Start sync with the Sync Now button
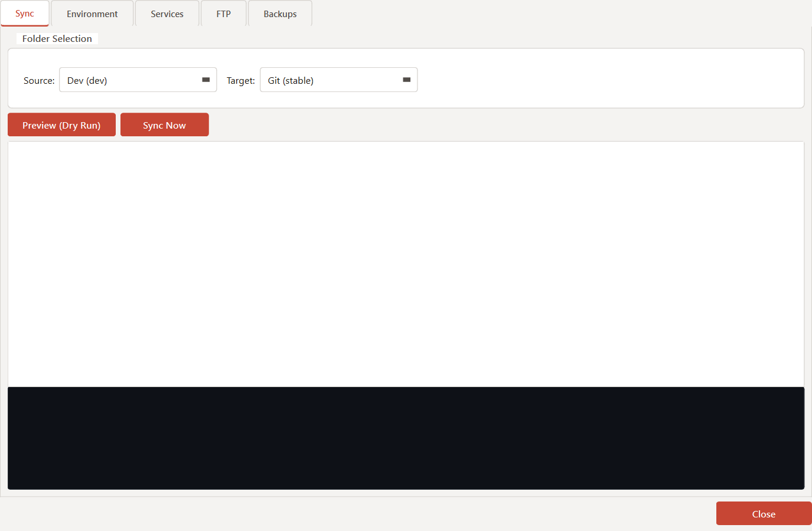812x531 pixels. tap(164, 124)
